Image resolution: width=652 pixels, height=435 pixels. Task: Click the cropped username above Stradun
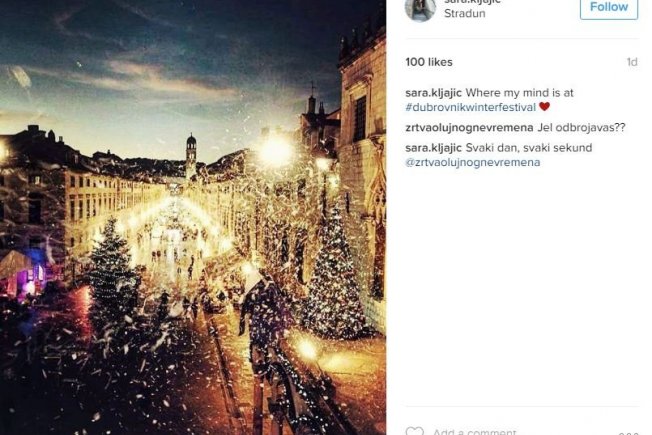click(472, 2)
